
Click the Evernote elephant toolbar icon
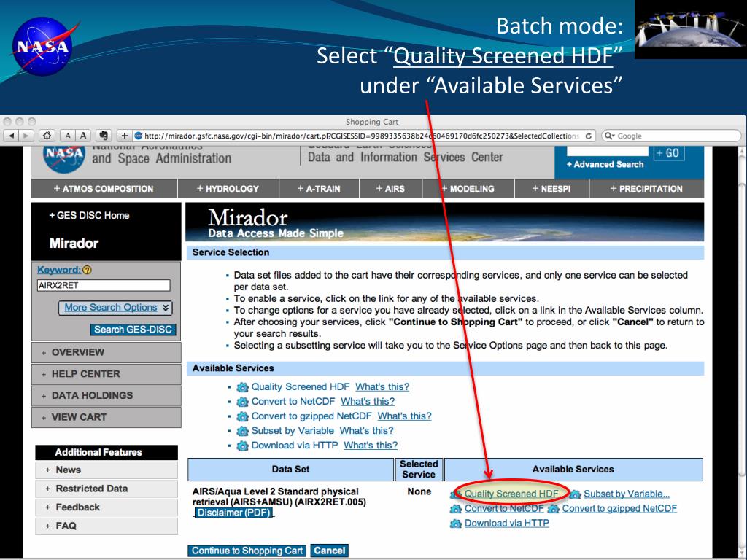tap(104, 136)
